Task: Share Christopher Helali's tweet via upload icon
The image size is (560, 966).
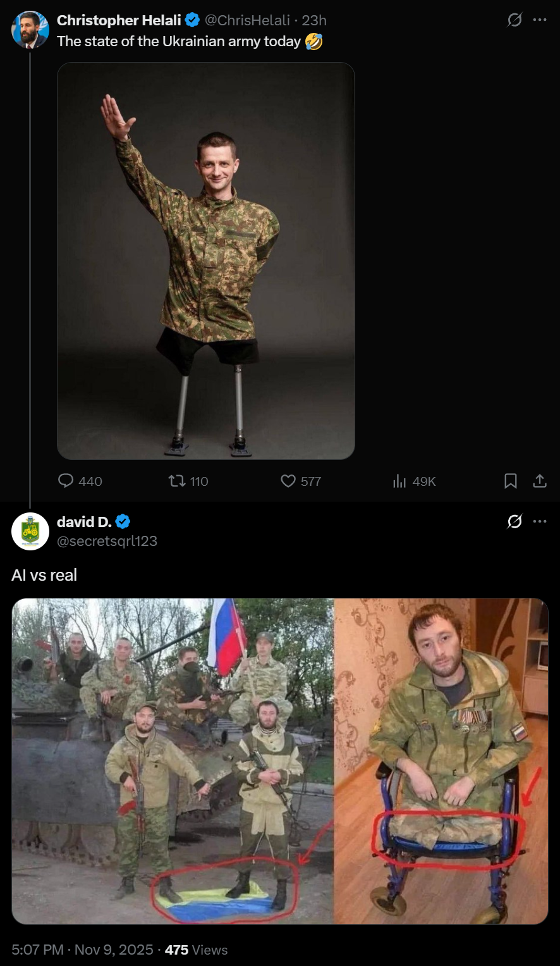Action: [x=539, y=481]
